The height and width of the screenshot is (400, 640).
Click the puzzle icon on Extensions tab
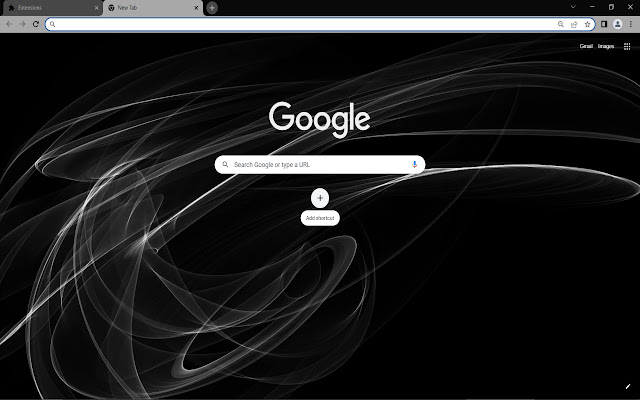pyautogui.click(x=11, y=8)
